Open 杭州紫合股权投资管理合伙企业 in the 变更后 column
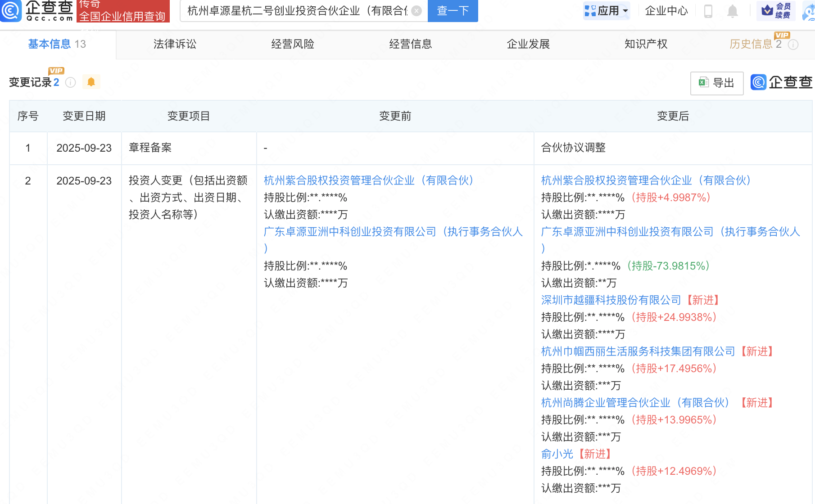Viewport: 815px width, 504px height. click(646, 180)
